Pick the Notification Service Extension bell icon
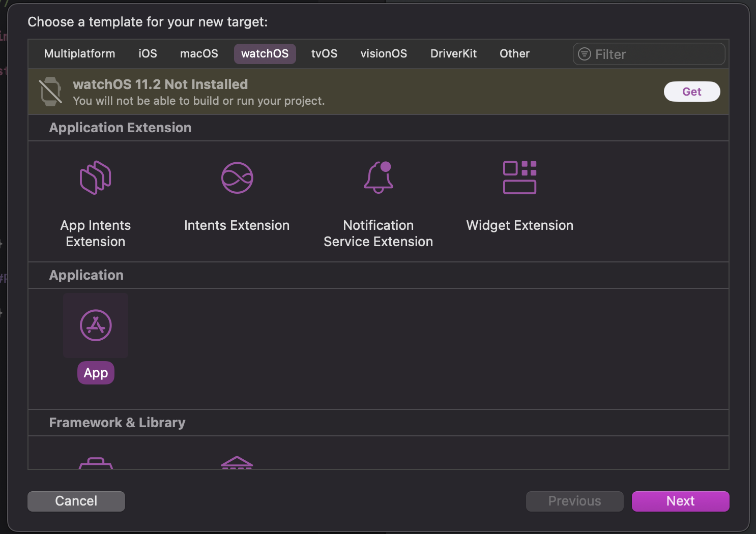 (x=379, y=177)
